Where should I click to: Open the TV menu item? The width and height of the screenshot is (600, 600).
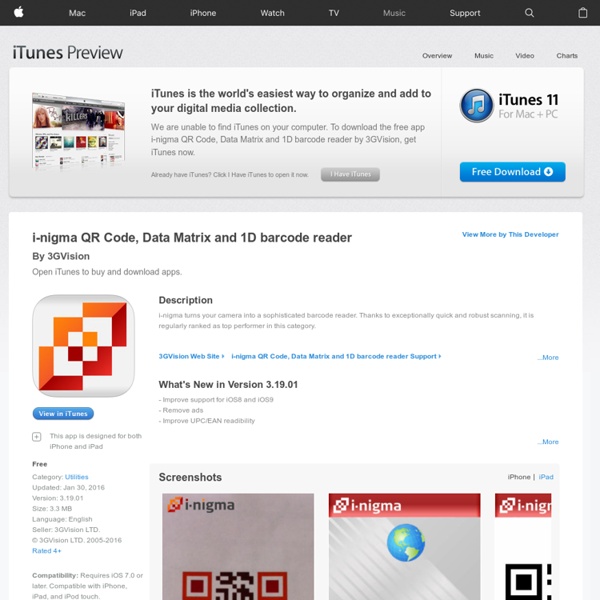tap(334, 13)
